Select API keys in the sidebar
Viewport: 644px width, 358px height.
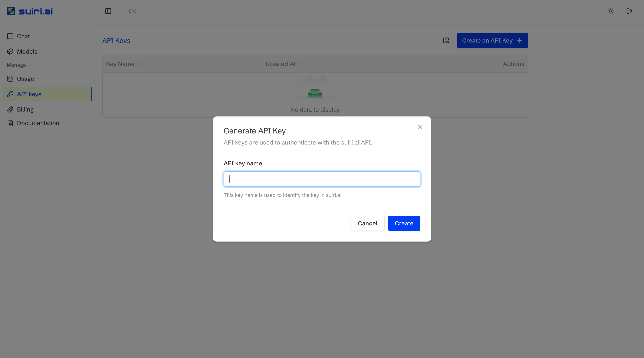(x=47, y=94)
